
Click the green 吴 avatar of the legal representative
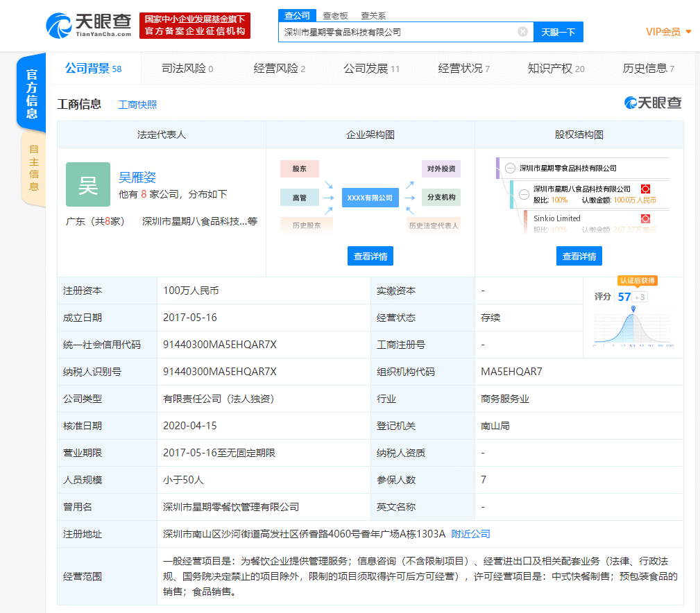pyautogui.click(x=88, y=184)
